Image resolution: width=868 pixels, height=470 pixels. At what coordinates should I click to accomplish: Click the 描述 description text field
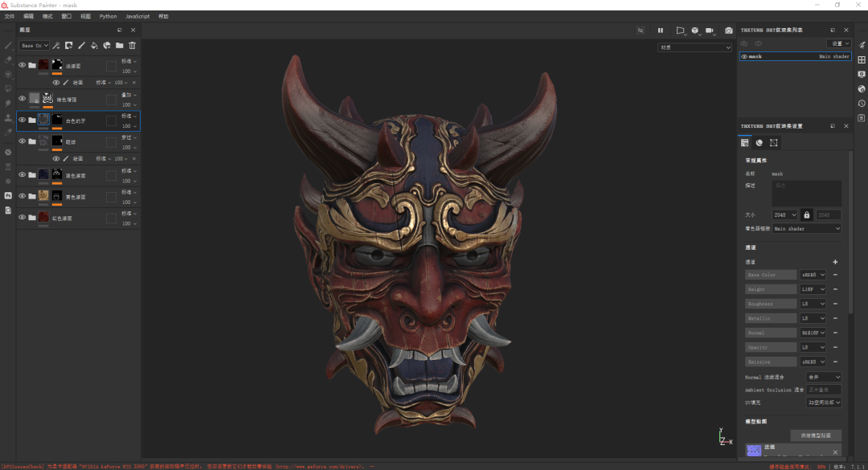pyautogui.click(x=807, y=193)
